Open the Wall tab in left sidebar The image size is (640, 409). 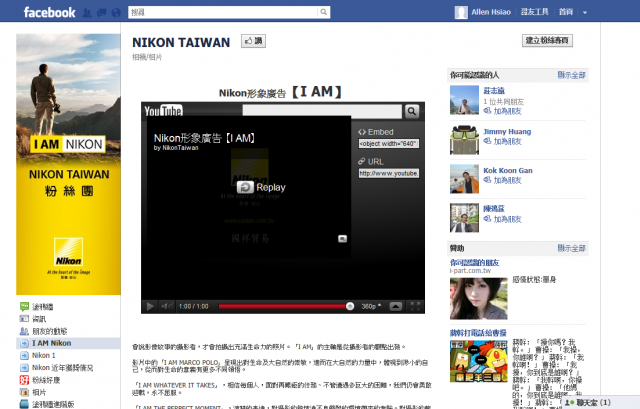(x=43, y=307)
